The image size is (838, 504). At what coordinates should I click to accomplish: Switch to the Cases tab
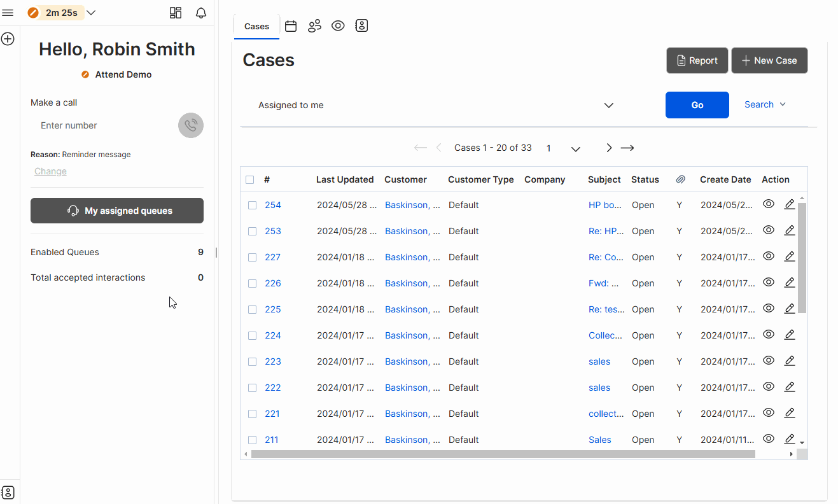(x=257, y=26)
